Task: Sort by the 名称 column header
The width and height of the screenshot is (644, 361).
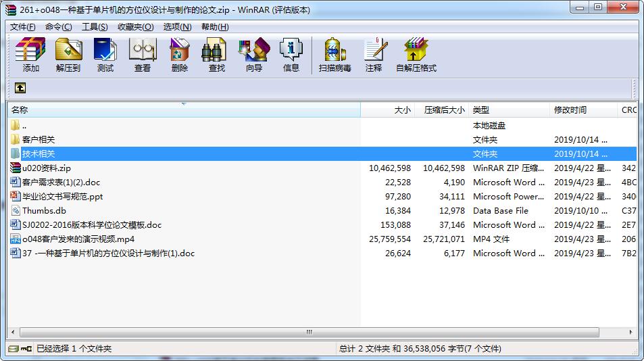Action: click(184, 110)
